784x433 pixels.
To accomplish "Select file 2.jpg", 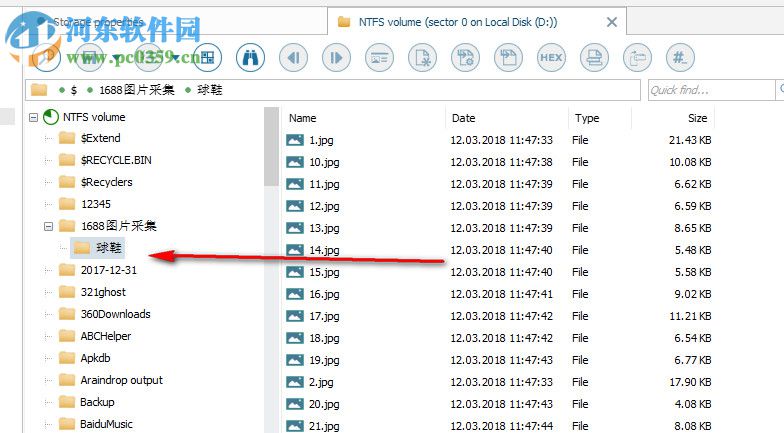I will pyautogui.click(x=321, y=382).
